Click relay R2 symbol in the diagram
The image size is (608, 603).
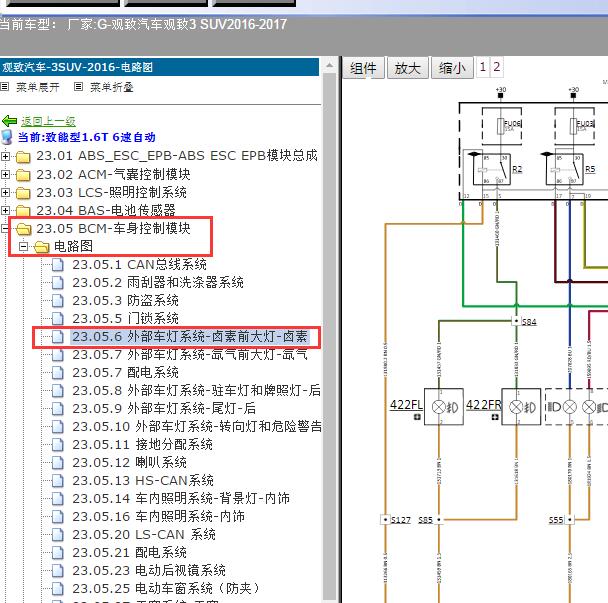(492, 169)
